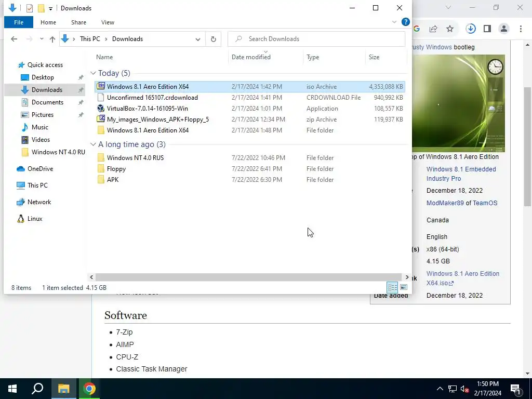Open the File menu in Explorer
This screenshot has height=399, width=532.
click(x=19, y=22)
